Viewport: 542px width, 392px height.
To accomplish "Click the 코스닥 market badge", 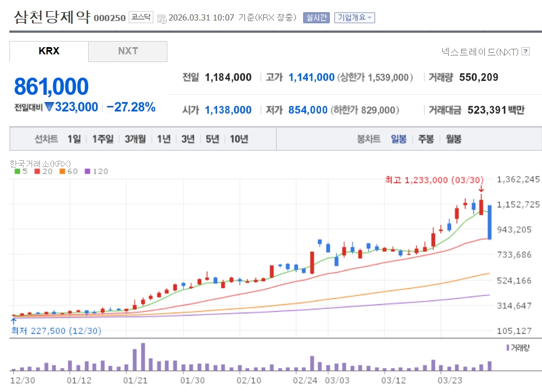I will click(141, 17).
